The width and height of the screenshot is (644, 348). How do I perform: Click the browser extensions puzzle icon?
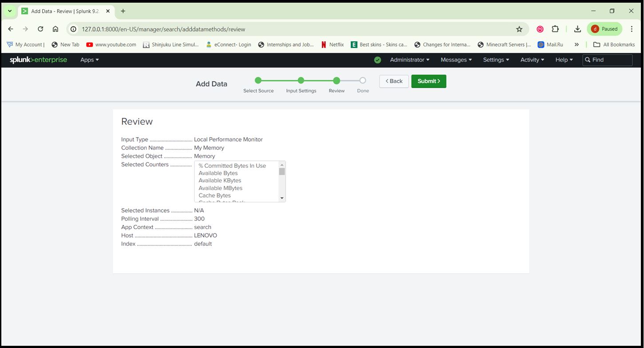(x=555, y=29)
